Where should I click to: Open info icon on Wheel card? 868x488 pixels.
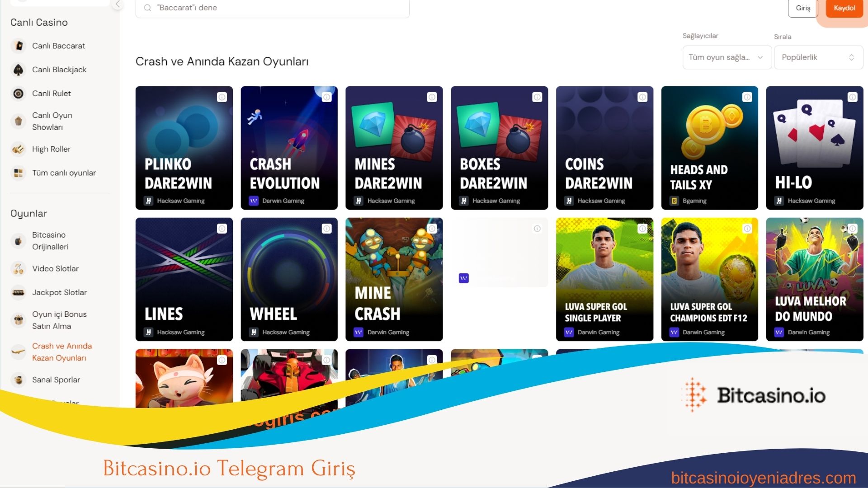(x=327, y=229)
